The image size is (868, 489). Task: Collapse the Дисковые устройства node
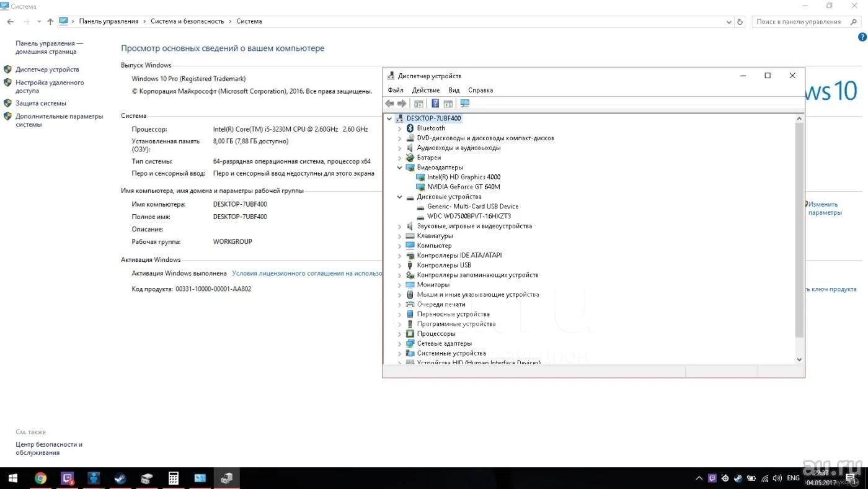400,197
